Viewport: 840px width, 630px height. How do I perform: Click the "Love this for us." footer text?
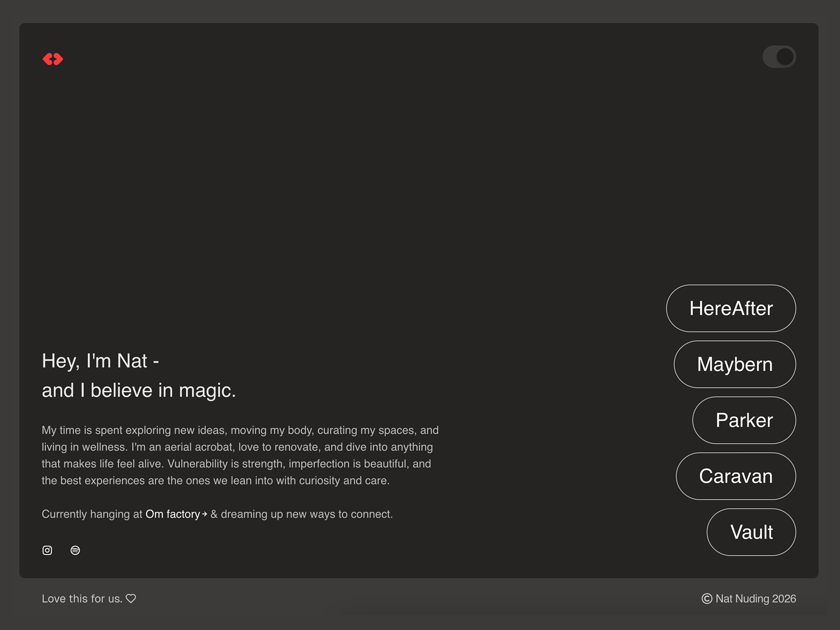82,598
